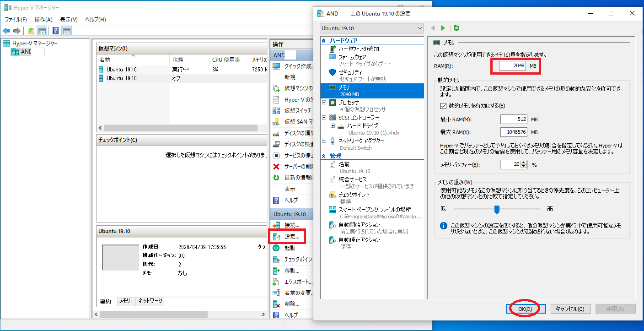Click the ディスクの検査 icon in actions pane

[276, 144]
